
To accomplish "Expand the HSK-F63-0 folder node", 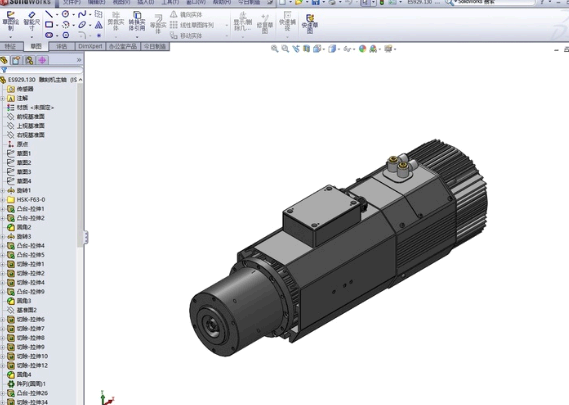I will 2,200.
